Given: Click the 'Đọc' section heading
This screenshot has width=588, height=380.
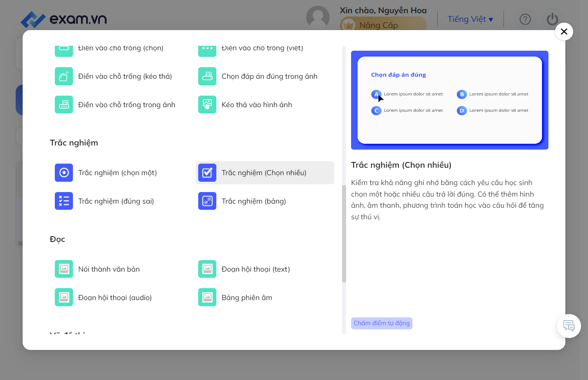Looking at the screenshot, I should click(57, 239).
